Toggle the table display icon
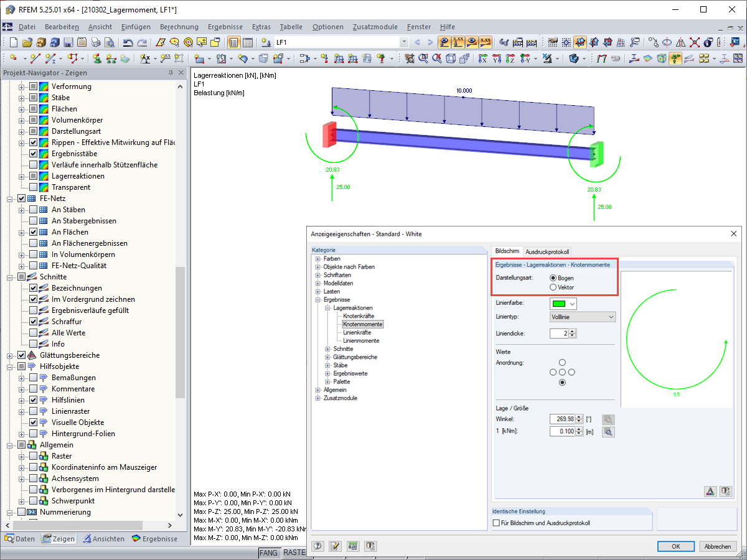Viewport: 747px width, 560px height. pos(248,42)
